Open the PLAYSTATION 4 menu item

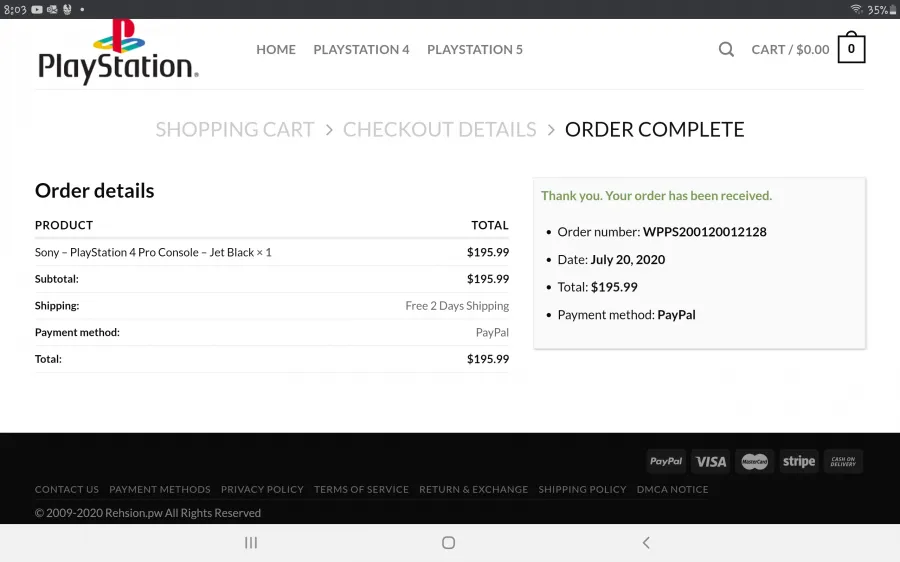click(x=361, y=49)
